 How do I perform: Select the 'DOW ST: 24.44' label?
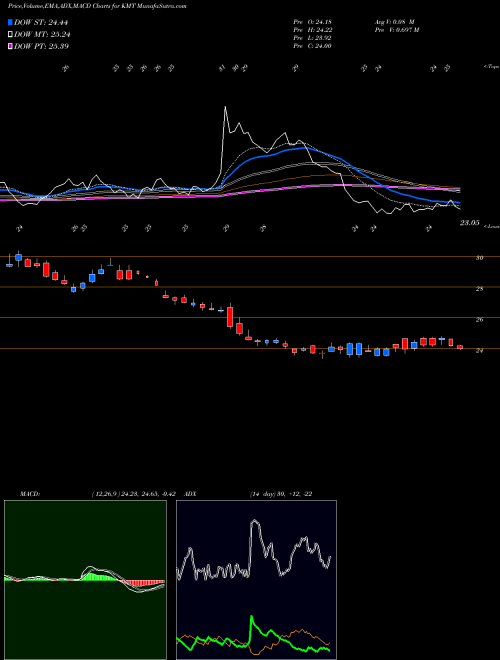pyautogui.click(x=41, y=23)
